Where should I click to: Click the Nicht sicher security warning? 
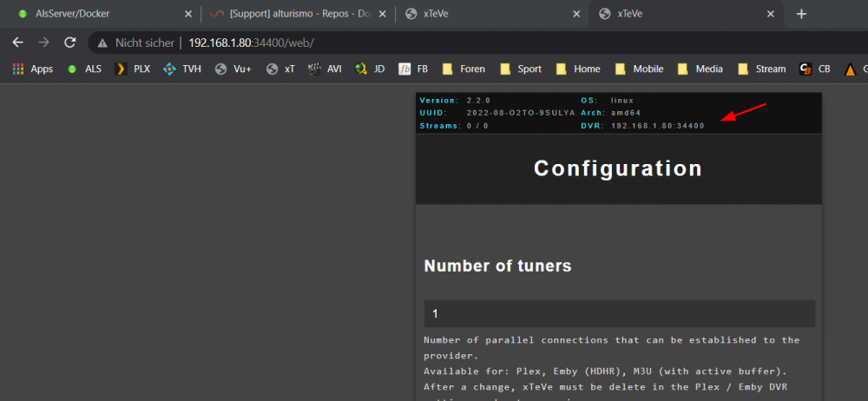135,43
